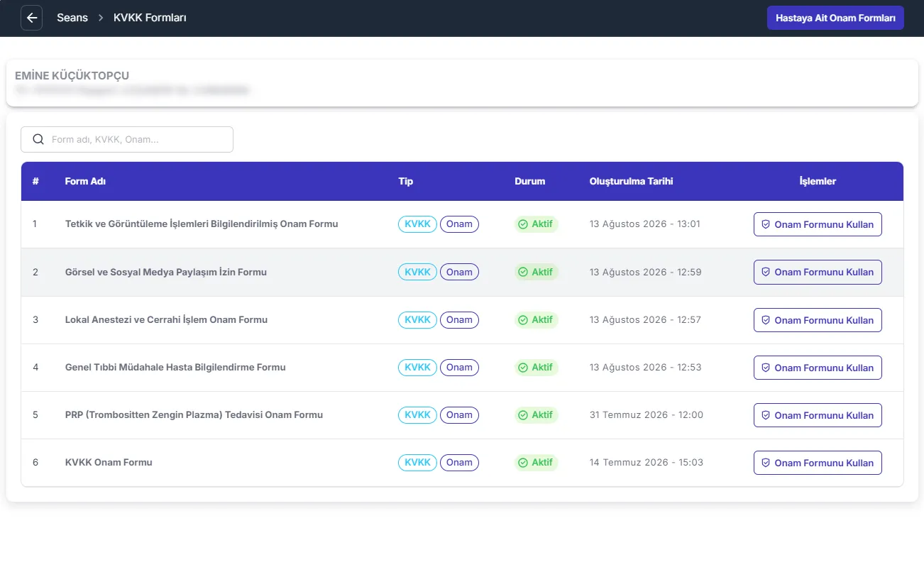Use the Tetkik ve Görüntüleme consent form
924x577 pixels.
[818, 224]
